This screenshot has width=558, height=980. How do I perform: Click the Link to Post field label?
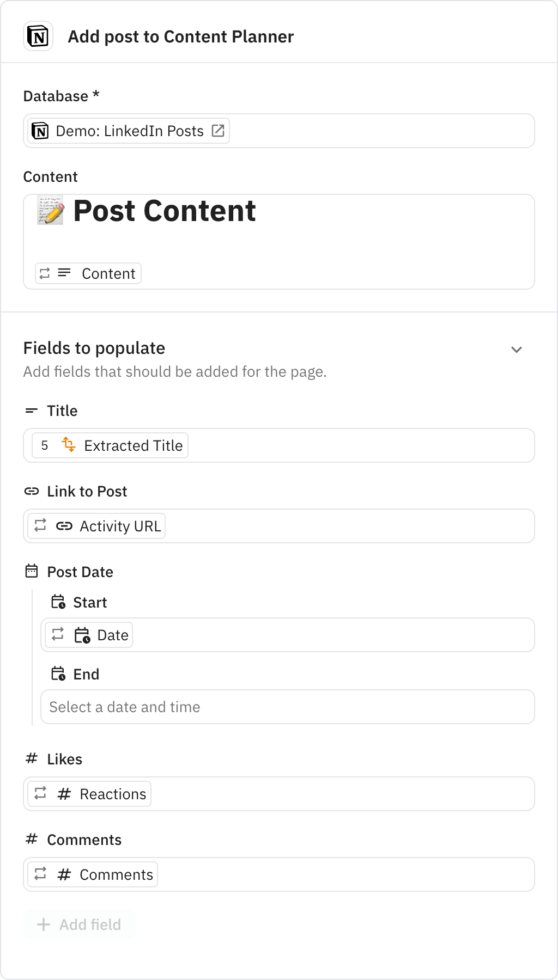87,491
